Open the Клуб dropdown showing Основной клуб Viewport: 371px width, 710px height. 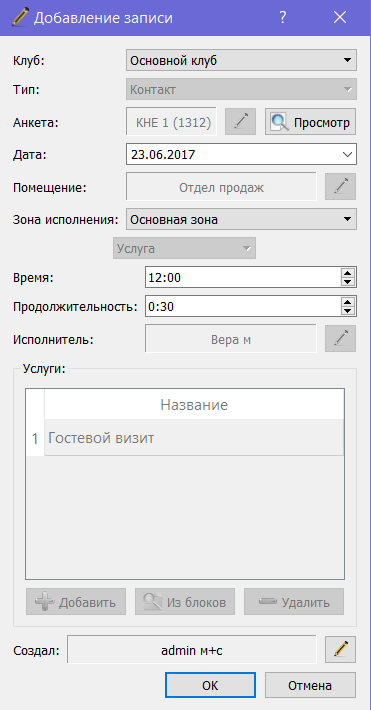click(x=241, y=60)
